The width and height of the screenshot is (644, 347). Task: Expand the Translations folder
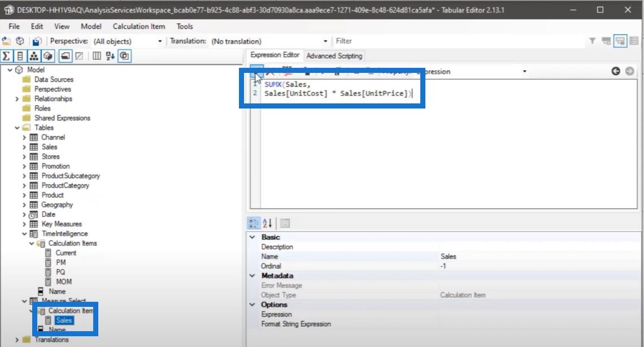(17, 340)
